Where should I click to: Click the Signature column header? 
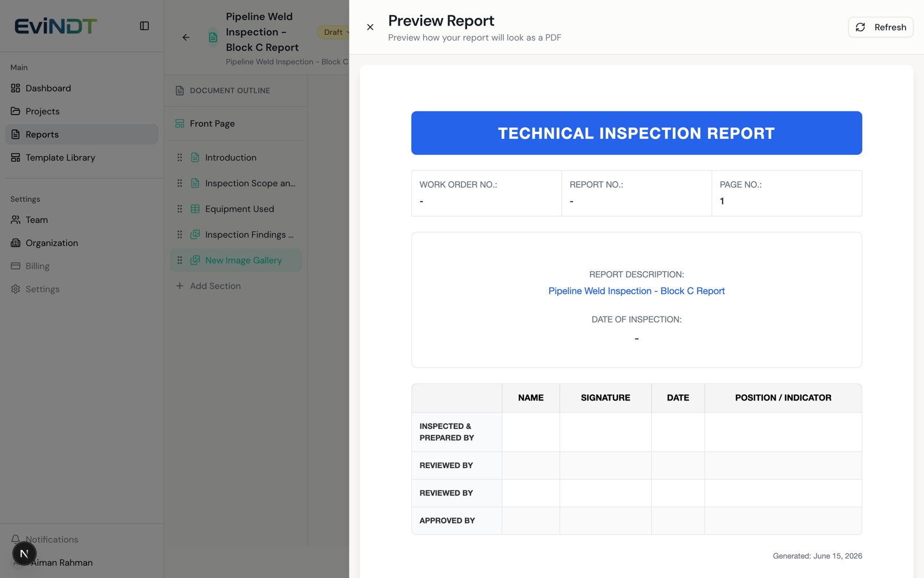pos(605,398)
